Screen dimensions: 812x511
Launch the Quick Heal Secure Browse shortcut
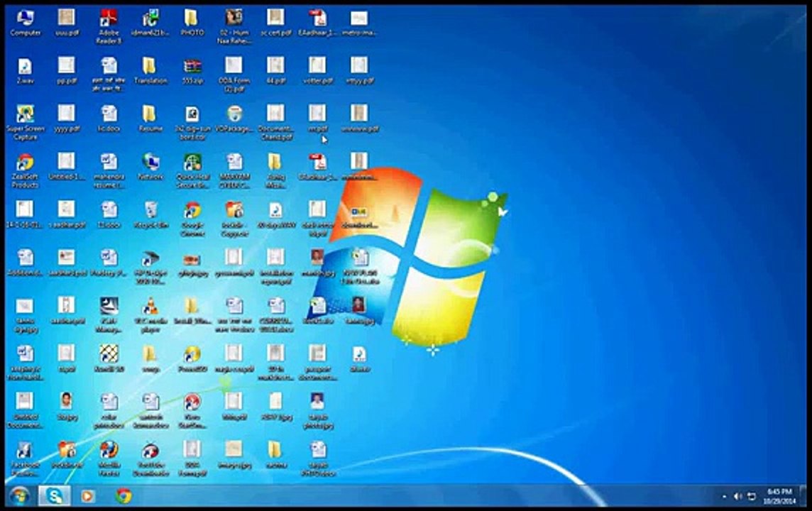192,171
